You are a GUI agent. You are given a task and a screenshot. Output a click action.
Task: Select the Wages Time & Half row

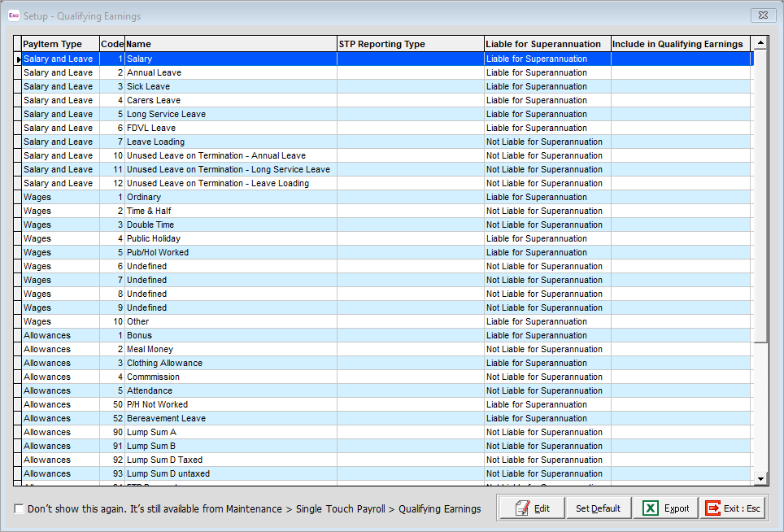(386, 211)
